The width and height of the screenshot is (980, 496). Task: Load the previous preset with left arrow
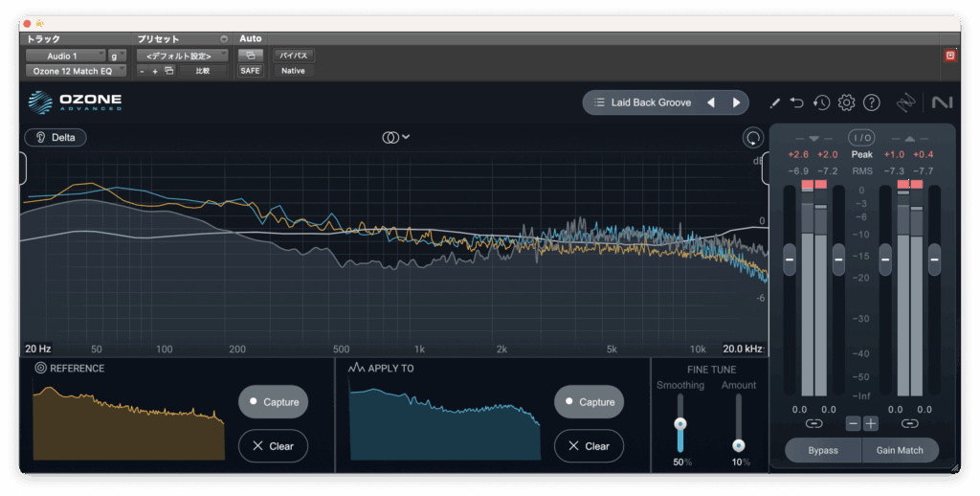[x=711, y=102]
